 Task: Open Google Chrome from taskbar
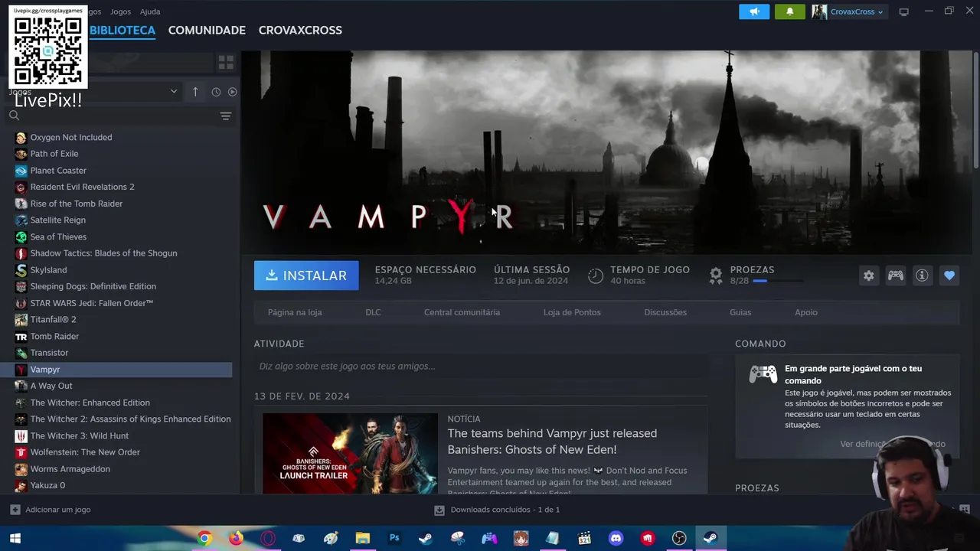[x=204, y=538]
